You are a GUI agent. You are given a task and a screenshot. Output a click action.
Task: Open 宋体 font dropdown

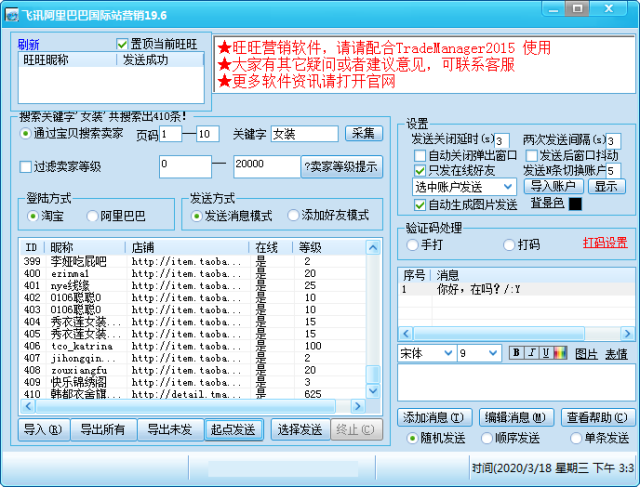coord(426,353)
